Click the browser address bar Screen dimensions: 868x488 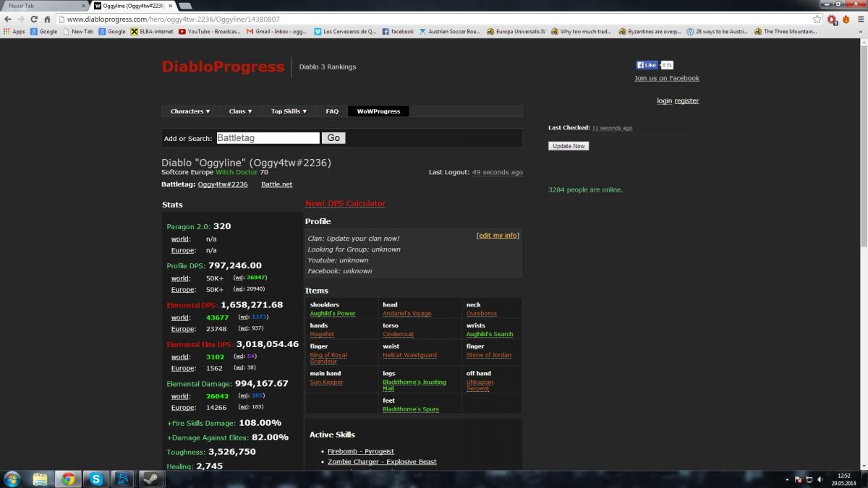point(434,20)
